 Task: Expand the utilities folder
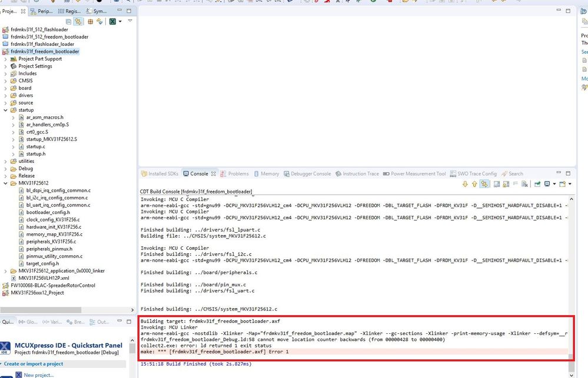(x=5, y=162)
